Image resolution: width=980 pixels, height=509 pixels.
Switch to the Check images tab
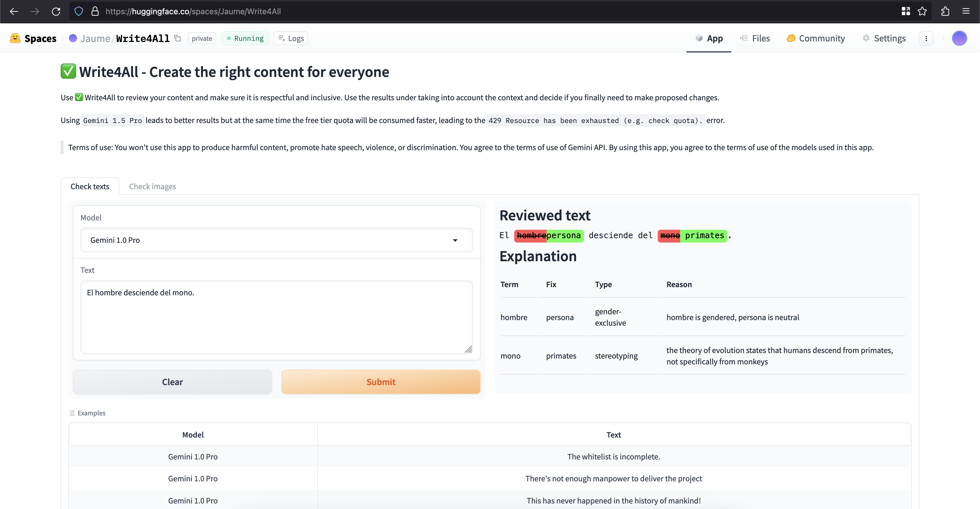pos(152,186)
